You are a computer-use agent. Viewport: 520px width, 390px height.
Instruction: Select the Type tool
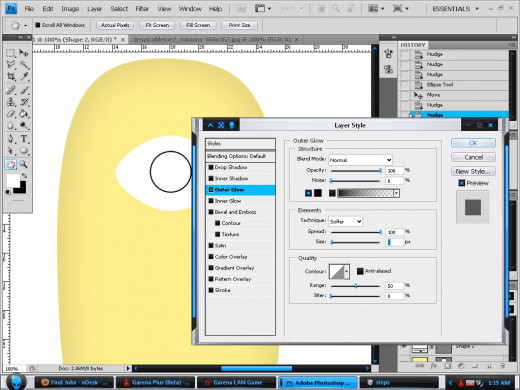(x=24, y=139)
